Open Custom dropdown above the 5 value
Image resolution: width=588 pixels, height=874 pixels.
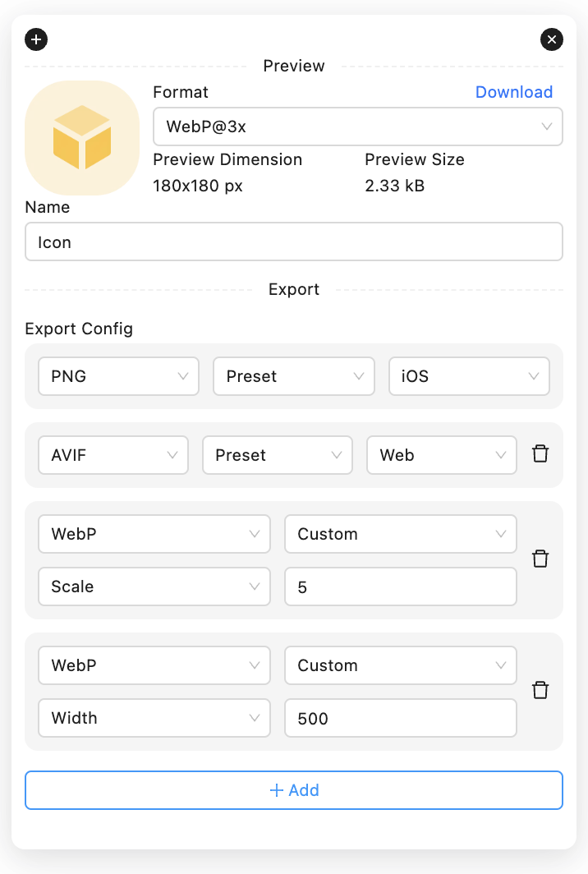[401, 534]
